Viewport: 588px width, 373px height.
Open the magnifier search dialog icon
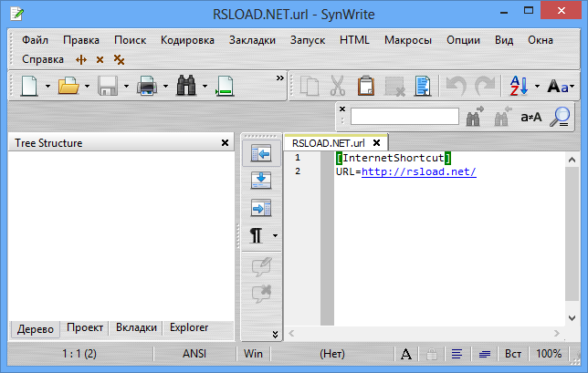pos(561,117)
